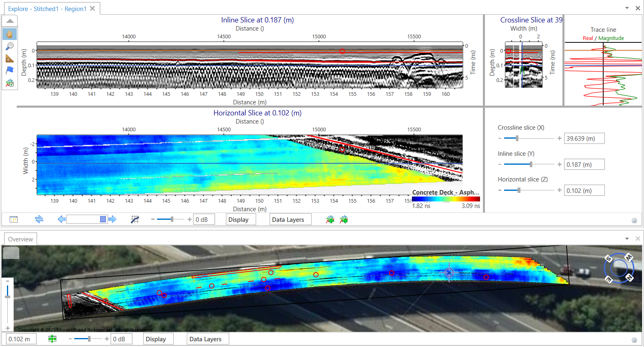The height and width of the screenshot is (347, 644).
Task: Click the slice position scroll bar in Explore toolbar
Action: tap(87, 219)
